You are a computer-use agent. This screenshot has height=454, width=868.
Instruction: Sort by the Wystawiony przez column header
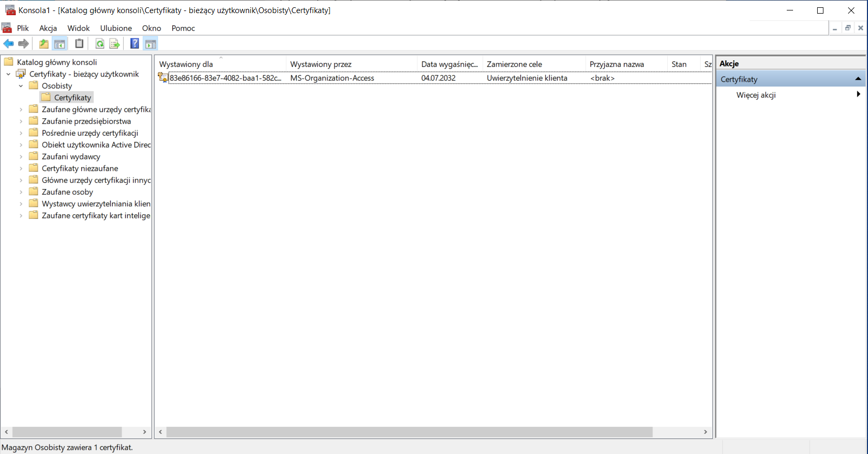coord(352,64)
